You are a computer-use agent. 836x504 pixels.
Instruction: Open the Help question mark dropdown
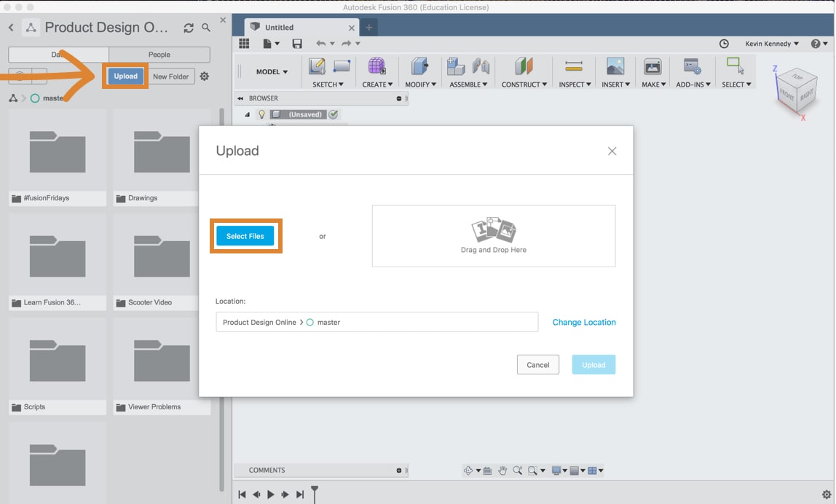point(819,44)
